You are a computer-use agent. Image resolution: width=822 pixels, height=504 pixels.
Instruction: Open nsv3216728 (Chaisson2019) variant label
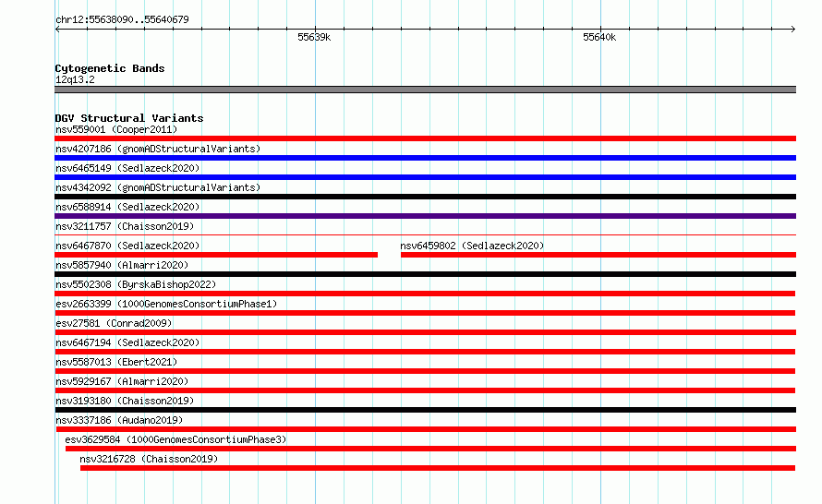click(x=149, y=459)
